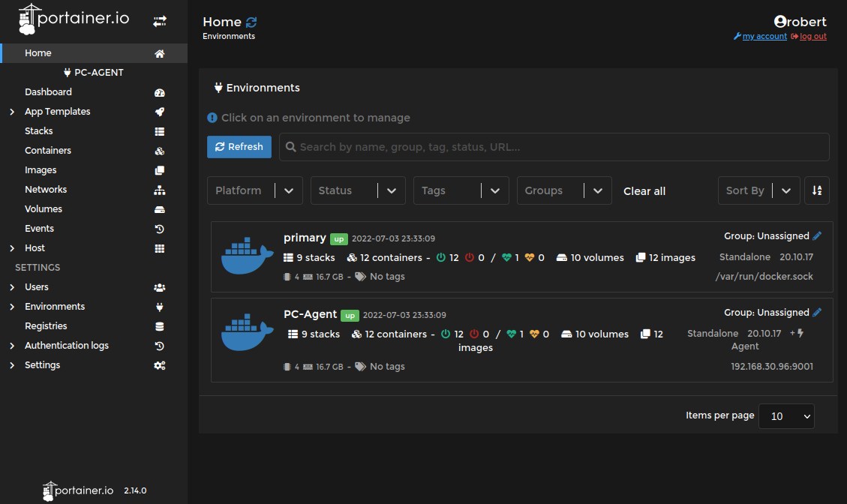The height and width of the screenshot is (504, 847).
Task: Open Containers in the sidebar menu
Action: [x=48, y=151]
